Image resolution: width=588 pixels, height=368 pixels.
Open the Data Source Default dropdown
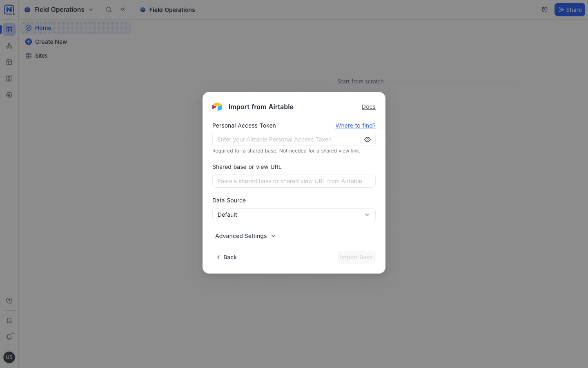[294, 215]
